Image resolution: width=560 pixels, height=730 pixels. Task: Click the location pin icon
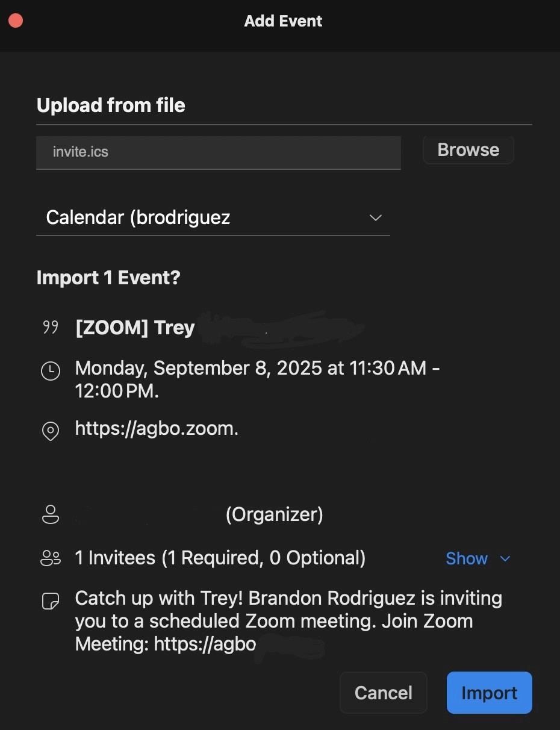[51, 431]
